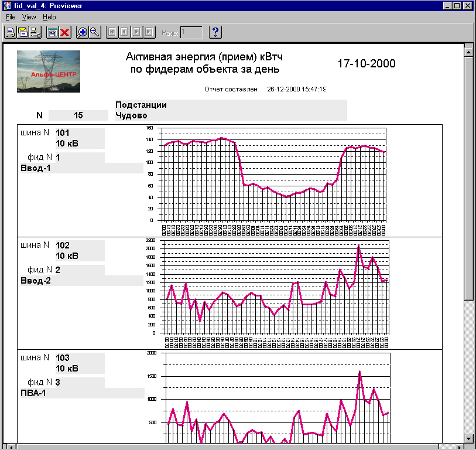Open the View menu
Screen dimensions: 476x450
(x=29, y=17)
